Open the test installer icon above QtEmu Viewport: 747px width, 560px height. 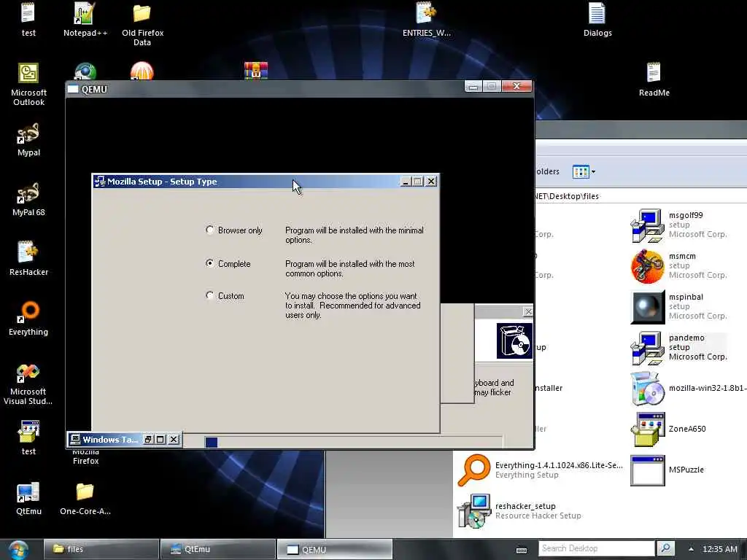[28, 438]
